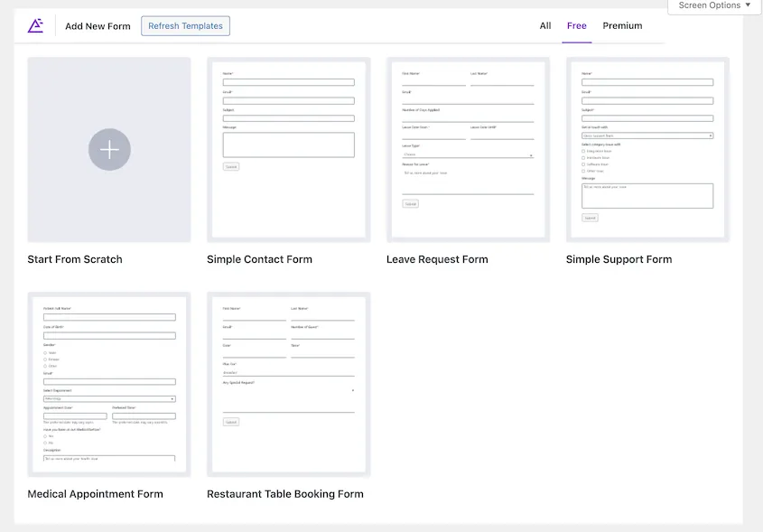Click the Restaurant Table Booking Form title
The image size is (763, 532).
point(285,494)
